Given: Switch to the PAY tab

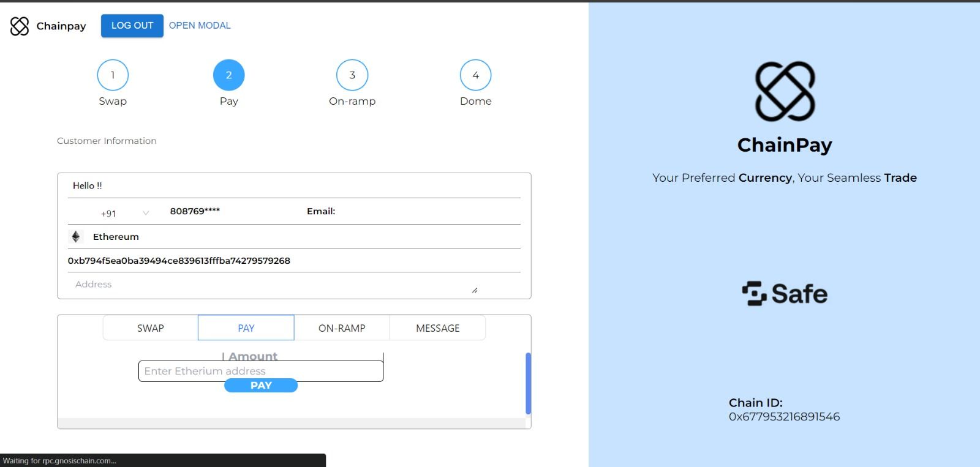Looking at the screenshot, I should coord(246,328).
